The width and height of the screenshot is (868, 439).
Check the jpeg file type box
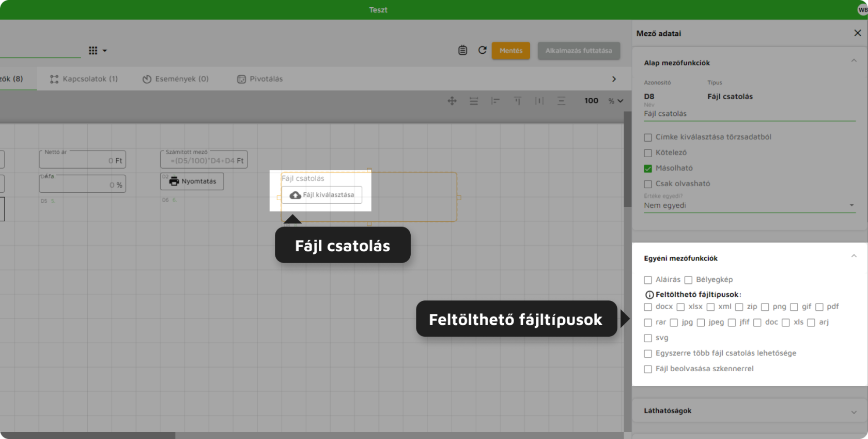click(x=701, y=323)
